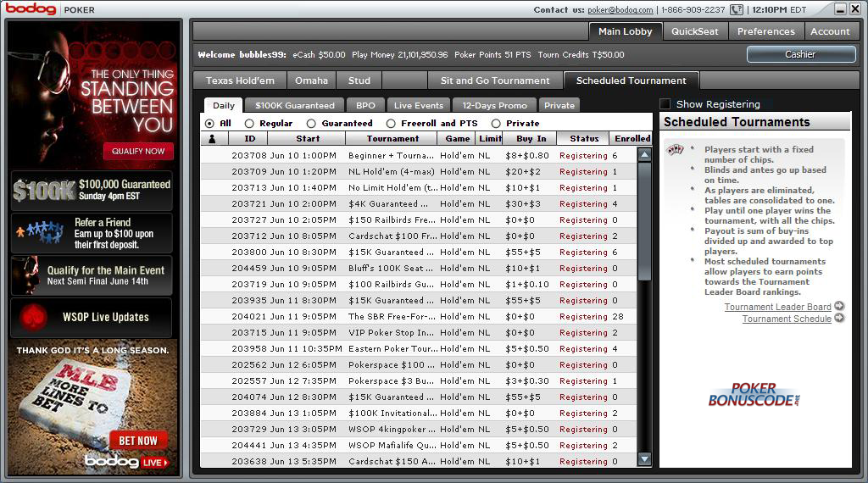Viewport: 868px width, 483px height.
Task: Open the BPO sub-tab
Action: [365, 106]
